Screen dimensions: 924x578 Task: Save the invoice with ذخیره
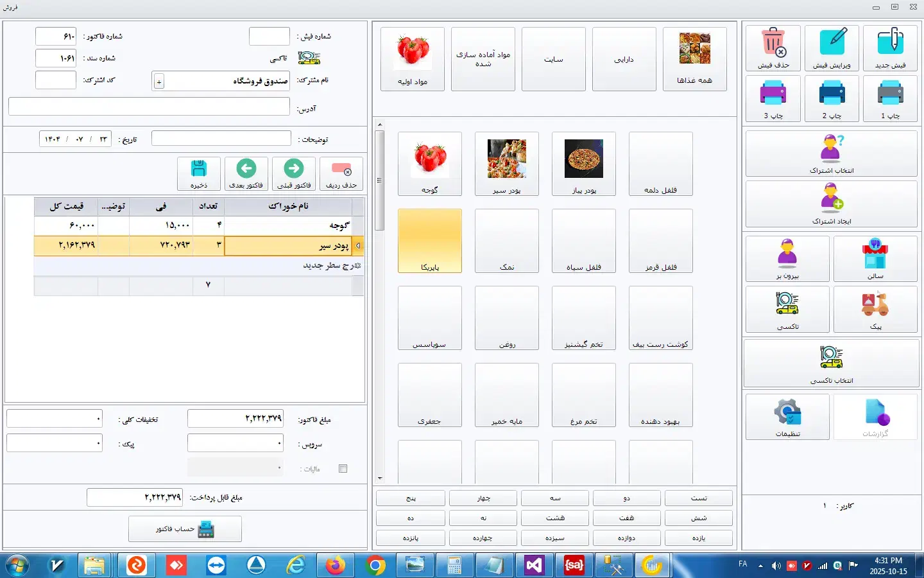(198, 173)
